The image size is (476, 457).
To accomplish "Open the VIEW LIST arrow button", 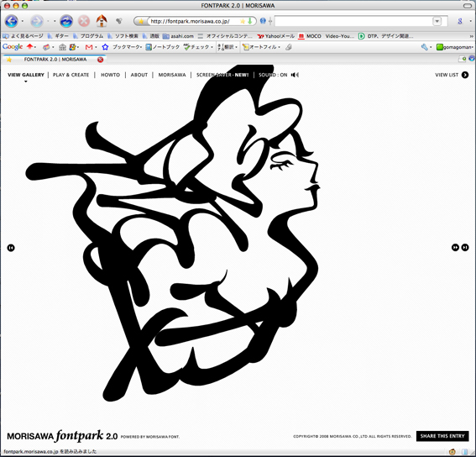I will [465, 75].
